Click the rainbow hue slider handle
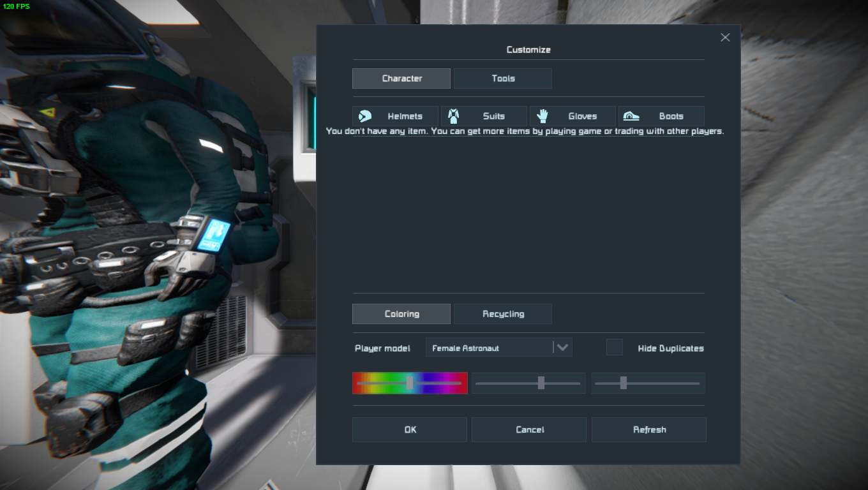The height and width of the screenshot is (490, 868). click(410, 383)
